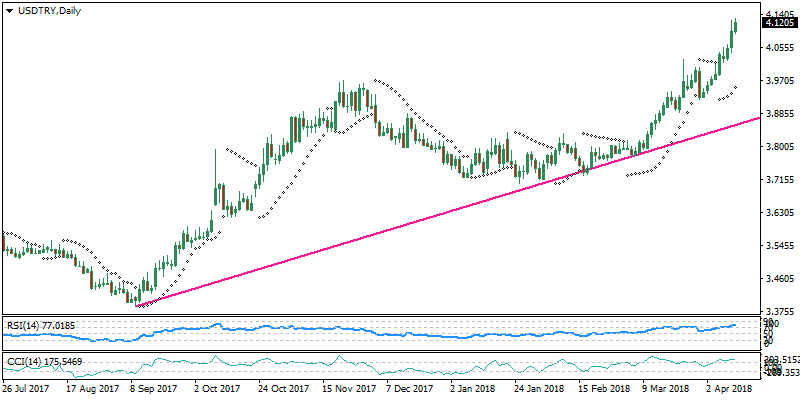Click the USDTRY,Daily chart title
The height and width of the screenshot is (400, 800).
click(44, 8)
